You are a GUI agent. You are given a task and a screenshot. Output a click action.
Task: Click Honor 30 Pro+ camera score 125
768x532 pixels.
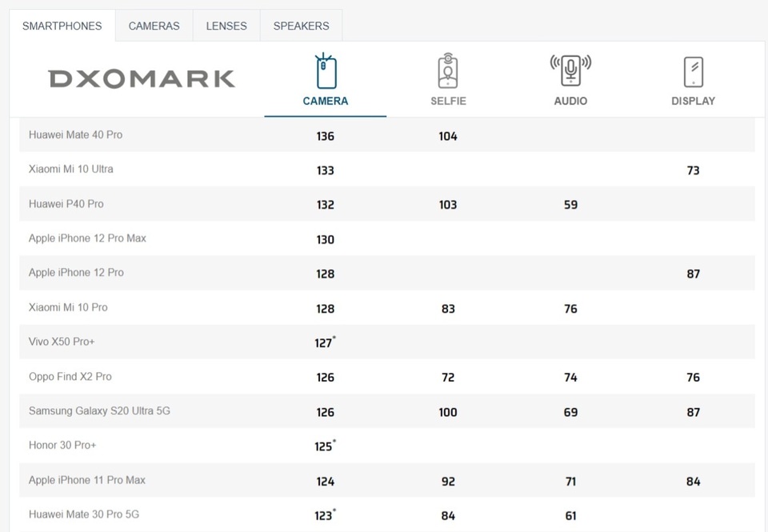point(325,446)
